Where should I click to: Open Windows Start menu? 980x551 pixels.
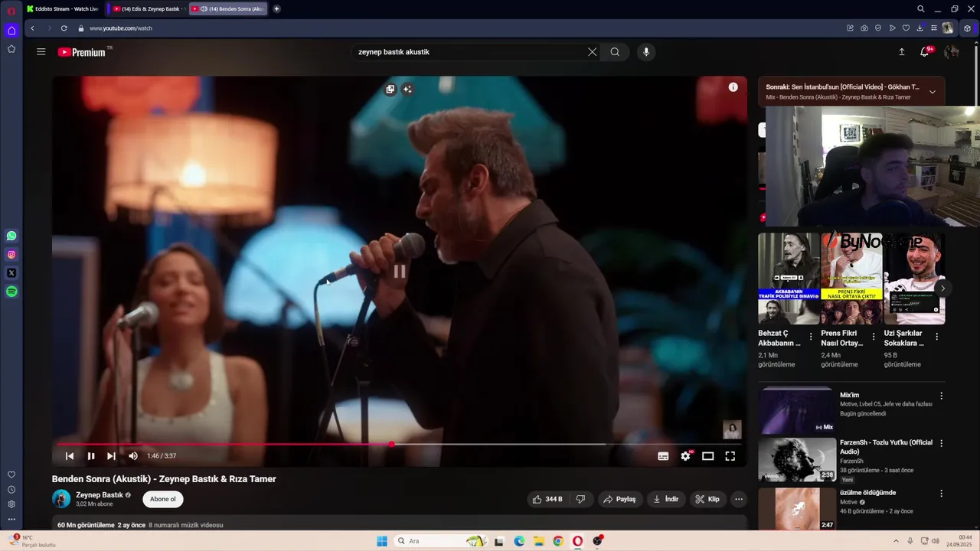pyautogui.click(x=382, y=541)
